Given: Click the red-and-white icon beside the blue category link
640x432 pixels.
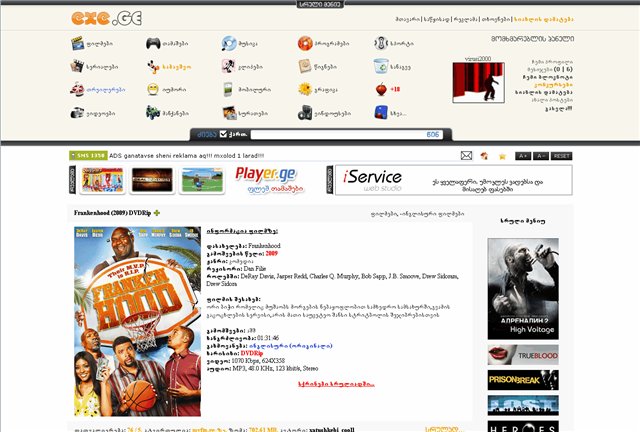Looking at the screenshot, I should (x=77, y=89).
